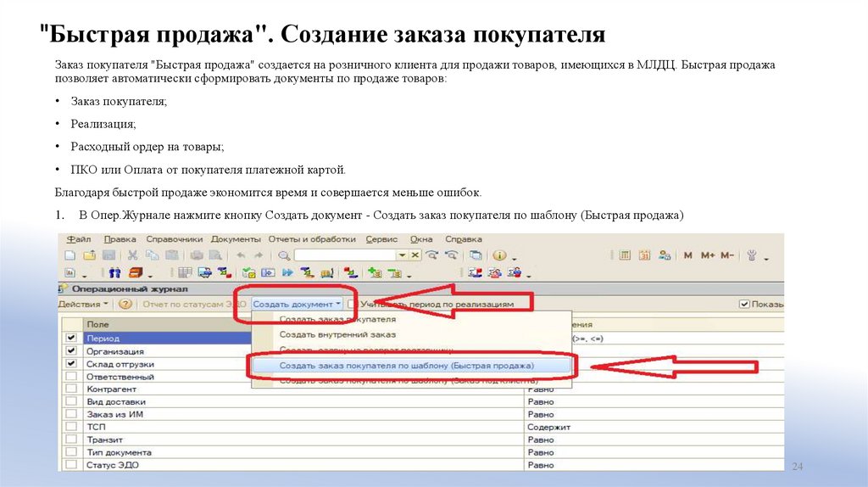This screenshot has height=487, width=868.
Task: Toggle the Показывать checkbox at right
Action: pos(744,305)
